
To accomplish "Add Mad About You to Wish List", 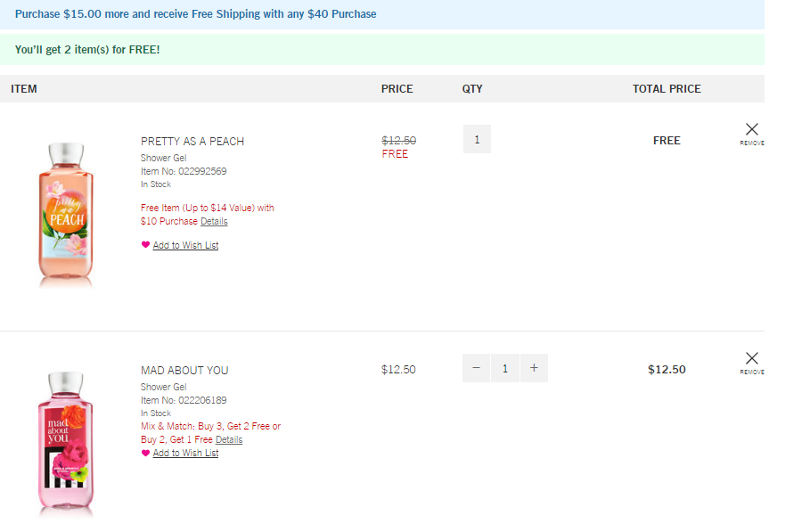I will click(x=185, y=453).
